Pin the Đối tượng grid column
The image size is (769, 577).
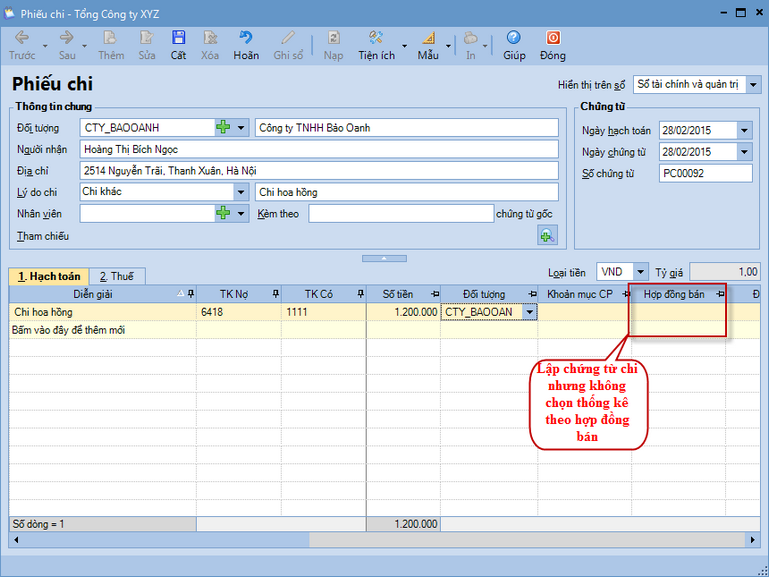pos(532,294)
